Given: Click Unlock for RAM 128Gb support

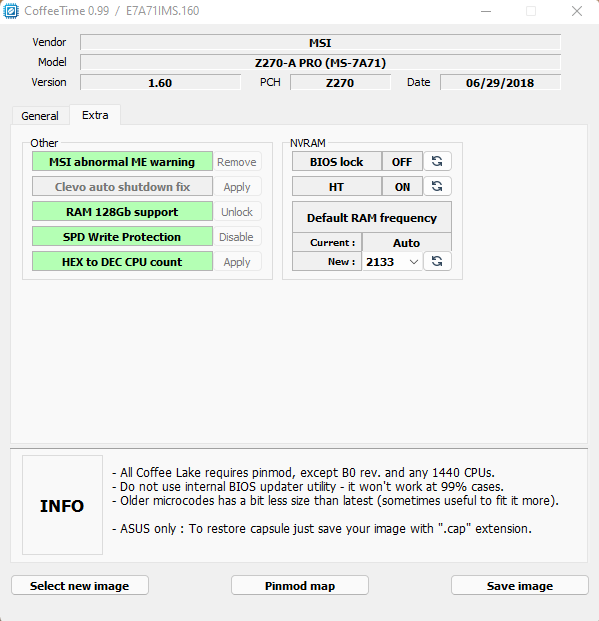Looking at the screenshot, I should tap(237, 212).
